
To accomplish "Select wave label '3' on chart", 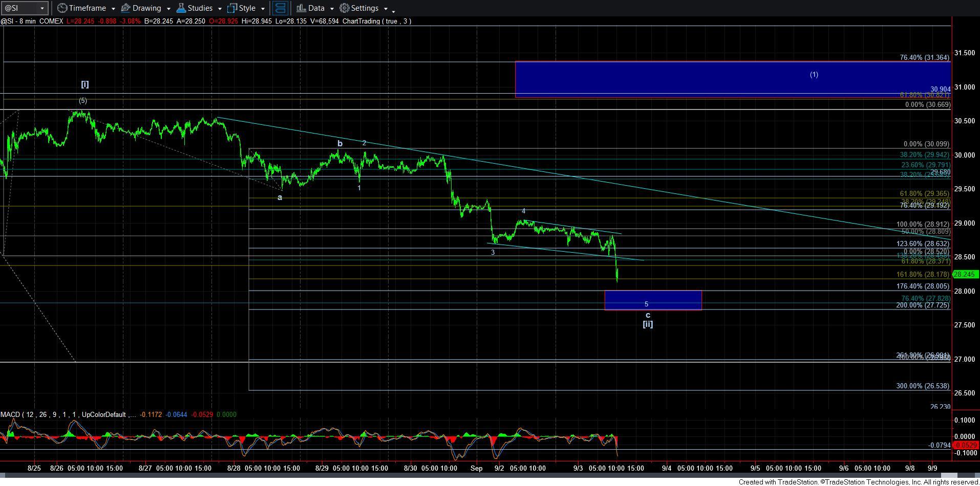I will tap(493, 252).
